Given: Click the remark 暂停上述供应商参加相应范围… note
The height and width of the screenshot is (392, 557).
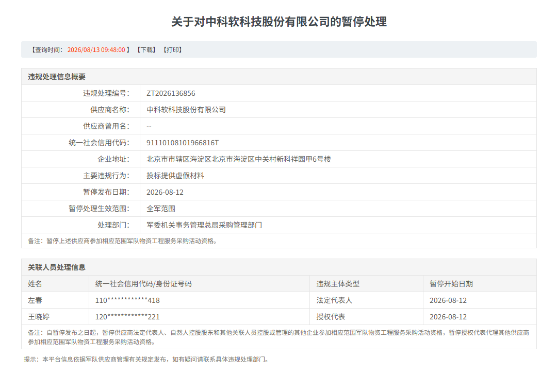Looking at the screenshot, I should coord(123,241).
